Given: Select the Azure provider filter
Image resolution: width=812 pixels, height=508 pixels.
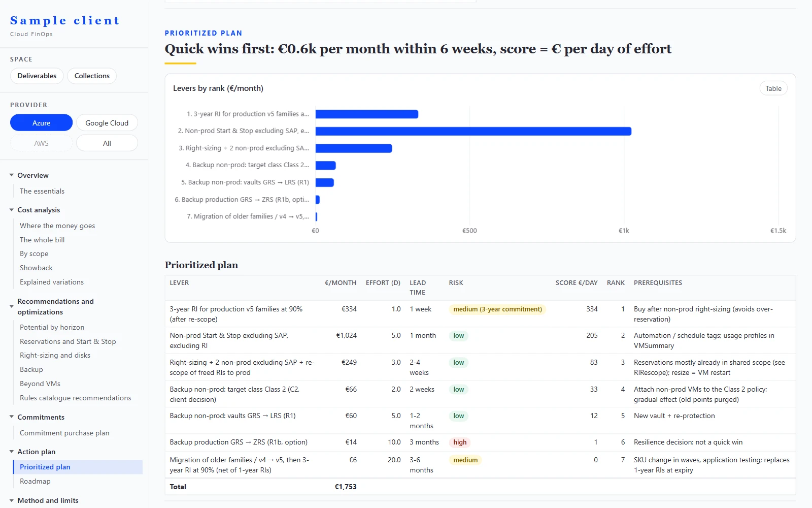Looking at the screenshot, I should coord(42,123).
